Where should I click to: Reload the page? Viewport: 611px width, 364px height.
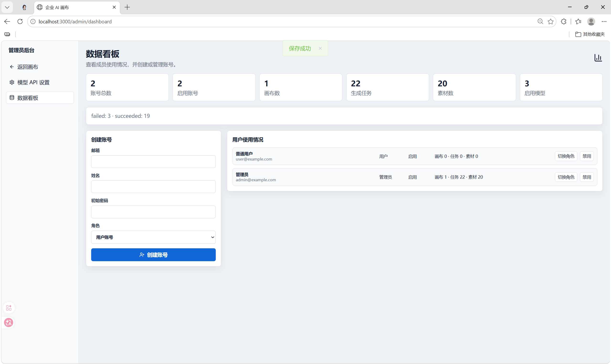tap(20, 21)
